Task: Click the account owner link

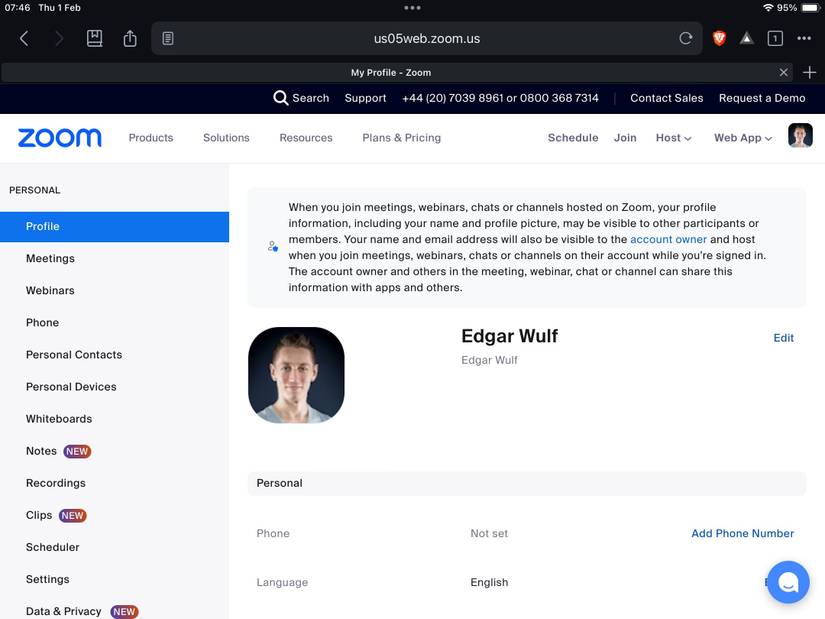Action: pos(668,240)
